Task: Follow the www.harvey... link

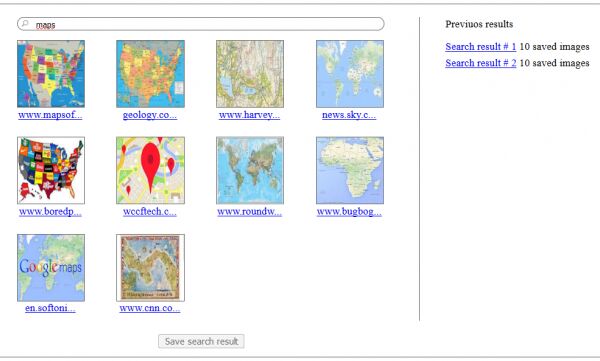Action: pos(249,115)
